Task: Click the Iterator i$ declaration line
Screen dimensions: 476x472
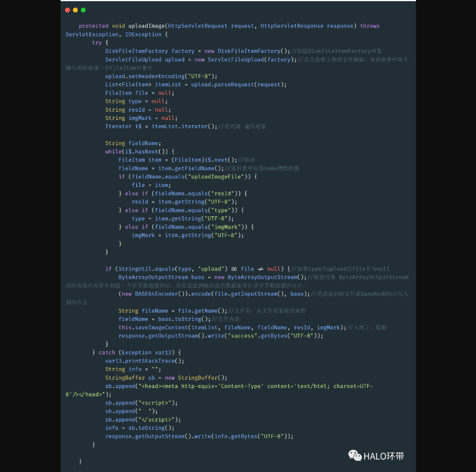Action: (x=157, y=126)
